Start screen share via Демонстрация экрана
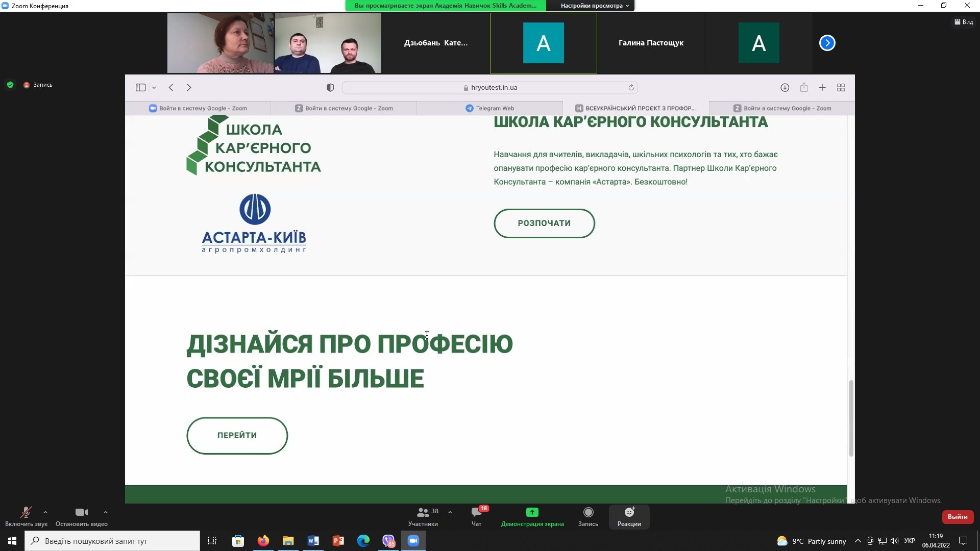Image resolution: width=980 pixels, height=551 pixels. [x=532, y=512]
